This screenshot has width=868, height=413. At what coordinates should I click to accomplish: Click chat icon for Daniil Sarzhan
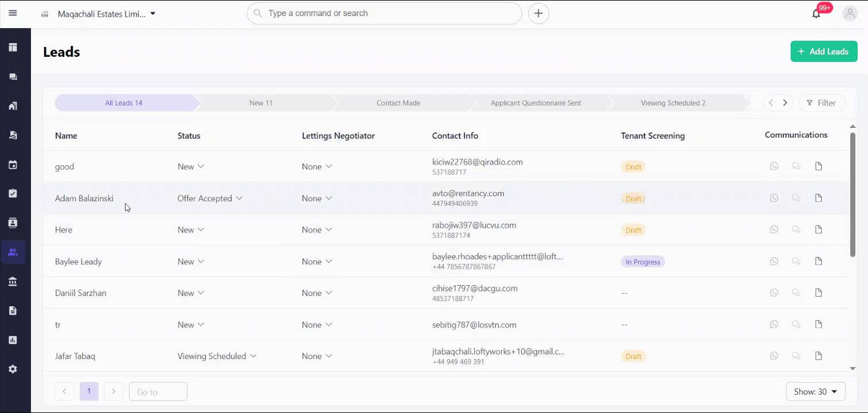796,293
